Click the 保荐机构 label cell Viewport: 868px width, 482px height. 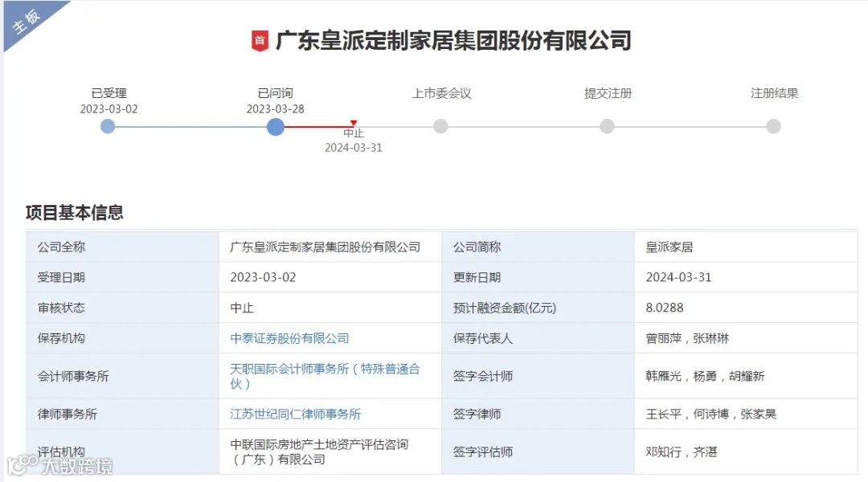tap(122, 338)
